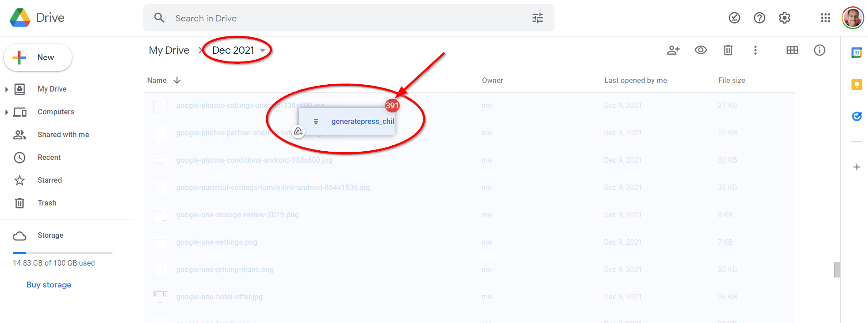Viewport: 868px width, 323px height.
Task: Click the 30 KB size cell
Action: (x=727, y=160)
